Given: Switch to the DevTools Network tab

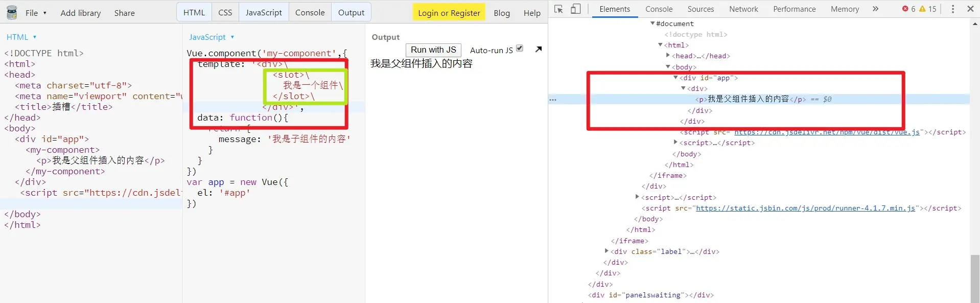Looking at the screenshot, I should click(744, 9).
